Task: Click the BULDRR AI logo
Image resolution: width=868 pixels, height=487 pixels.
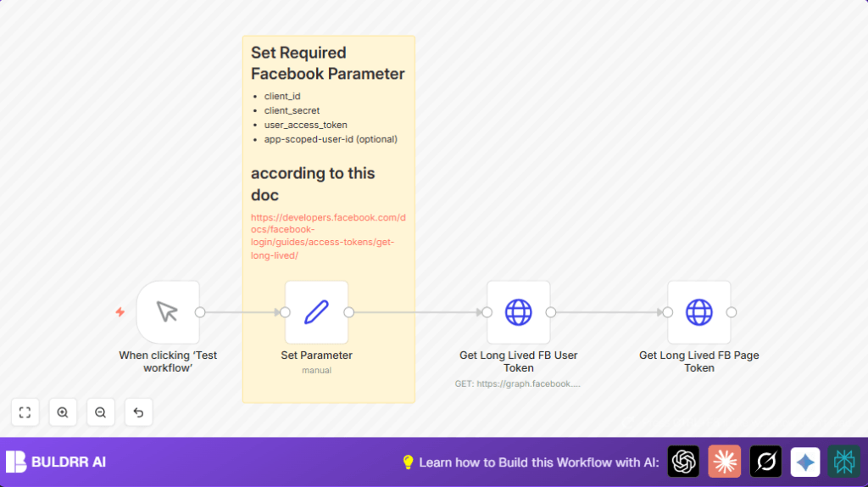Action: (x=16, y=462)
